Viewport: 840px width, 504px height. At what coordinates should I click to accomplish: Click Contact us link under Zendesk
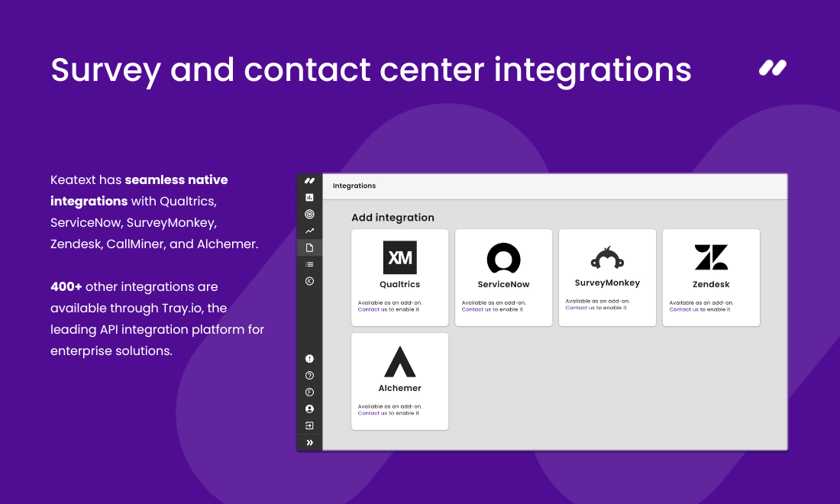[683, 309]
